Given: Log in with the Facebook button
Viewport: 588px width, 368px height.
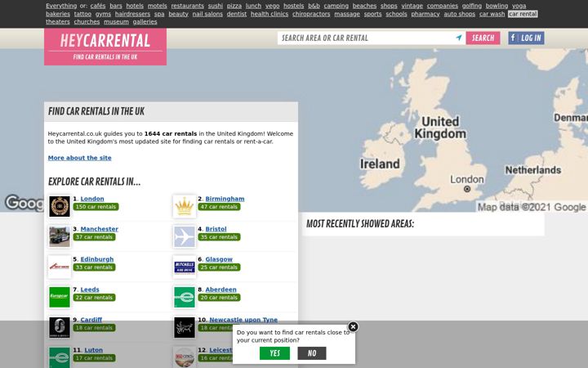Looking at the screenshot, I should click(x=526, y=38).
